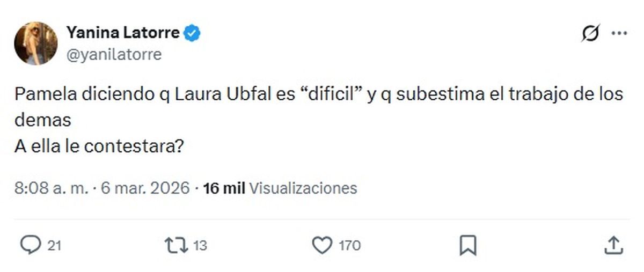Reply using the speech bubble icon
644x272 pixels.
tap(31, 246)
